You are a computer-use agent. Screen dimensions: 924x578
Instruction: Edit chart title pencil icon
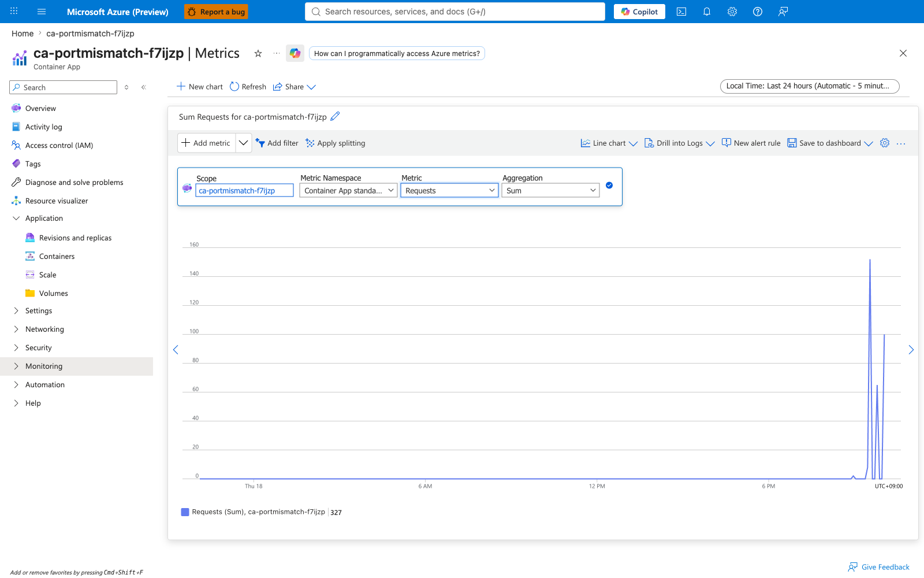pyautogui.click(x=335, y=116)
